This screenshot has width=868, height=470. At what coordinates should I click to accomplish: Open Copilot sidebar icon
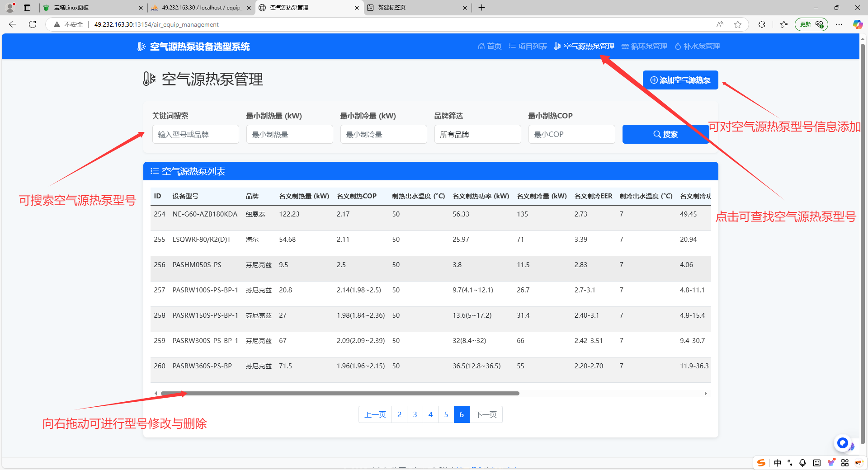click(858, 24)
